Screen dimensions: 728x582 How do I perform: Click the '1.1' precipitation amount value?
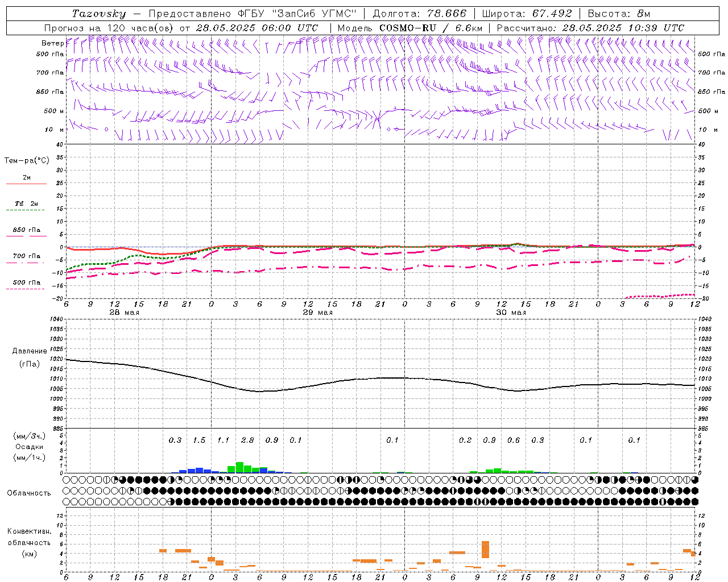coord(223,440)
